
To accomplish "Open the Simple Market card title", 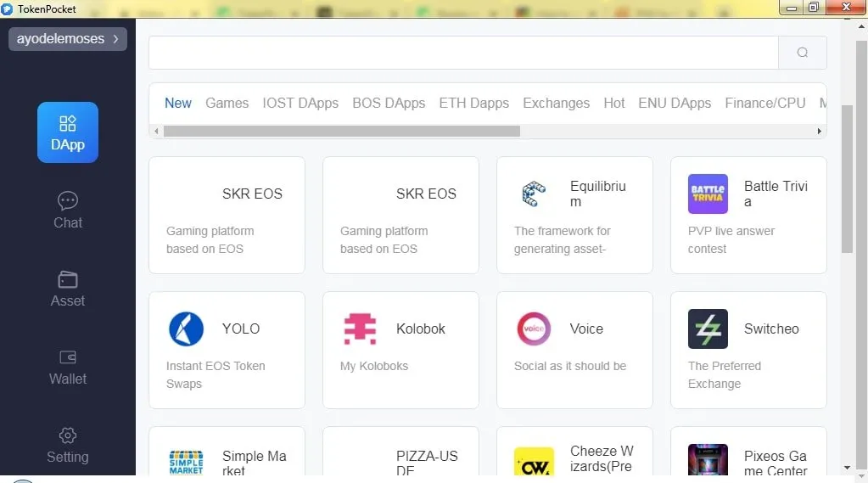I will tap(254, 463).
